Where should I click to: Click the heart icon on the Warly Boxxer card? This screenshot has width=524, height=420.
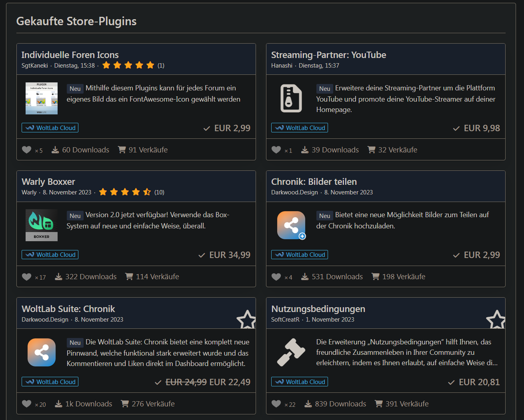click(26, 277)
